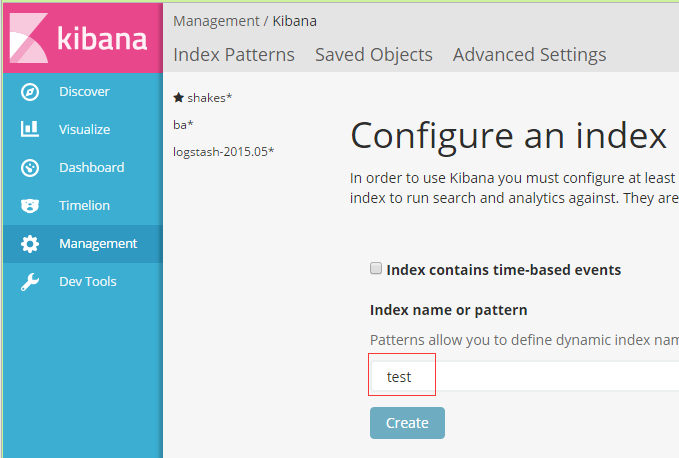
Task: Click the Timelion menu label
Action: [84, 206]
